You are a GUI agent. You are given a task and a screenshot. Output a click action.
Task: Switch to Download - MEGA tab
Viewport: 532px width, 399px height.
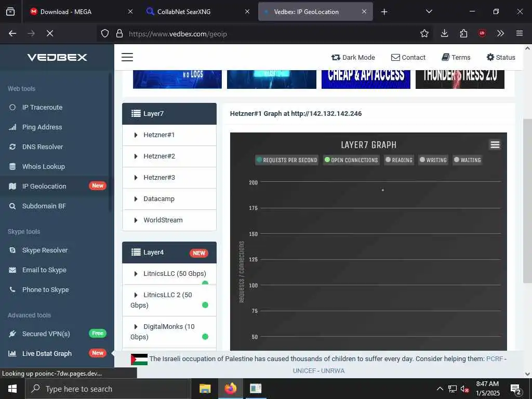coord(81,11)
